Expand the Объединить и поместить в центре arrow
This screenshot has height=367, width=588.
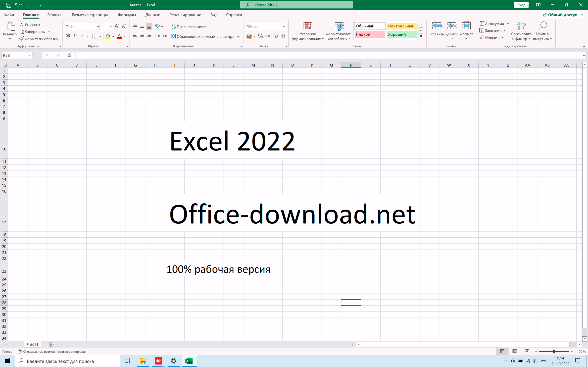pos(238,36)
